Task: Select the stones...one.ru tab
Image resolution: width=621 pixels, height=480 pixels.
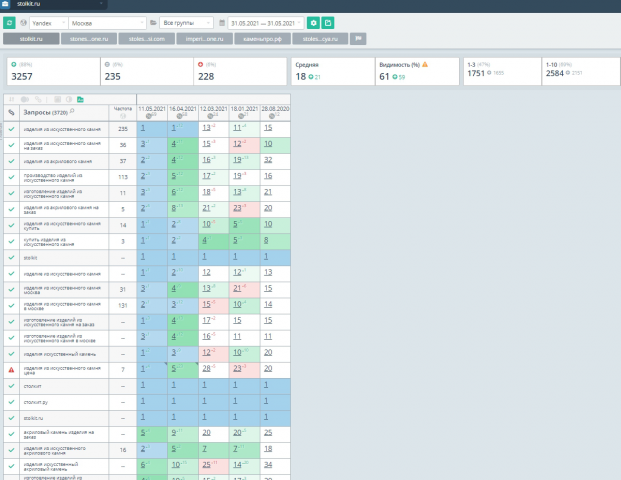Action: (x=89, y=39)
